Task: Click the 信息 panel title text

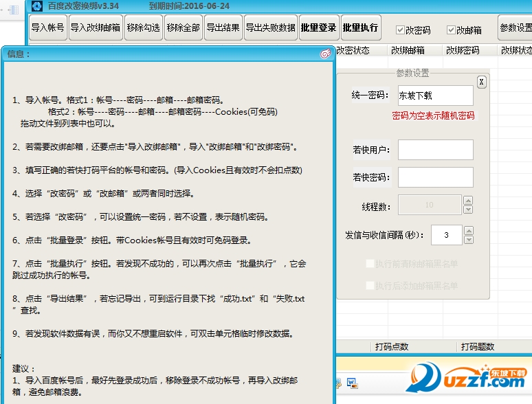Action: pos(19,54)
